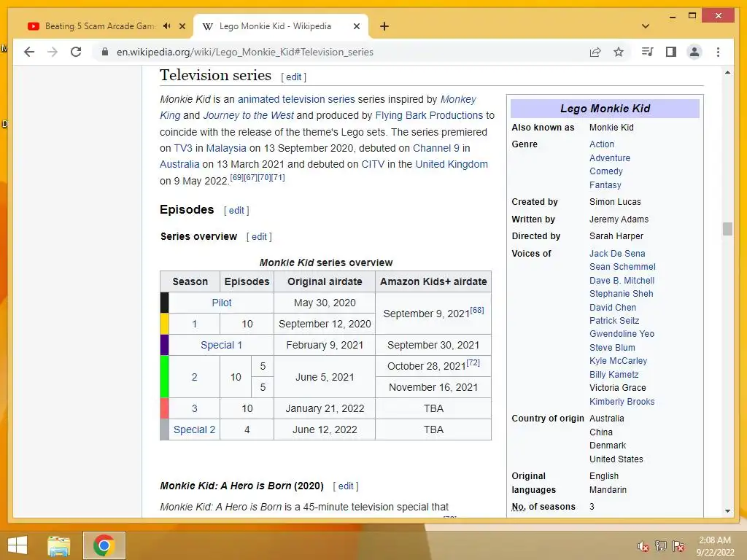Edit the A Hero is Born section
Screen dimensions: 747x560
tap(346, 486)
